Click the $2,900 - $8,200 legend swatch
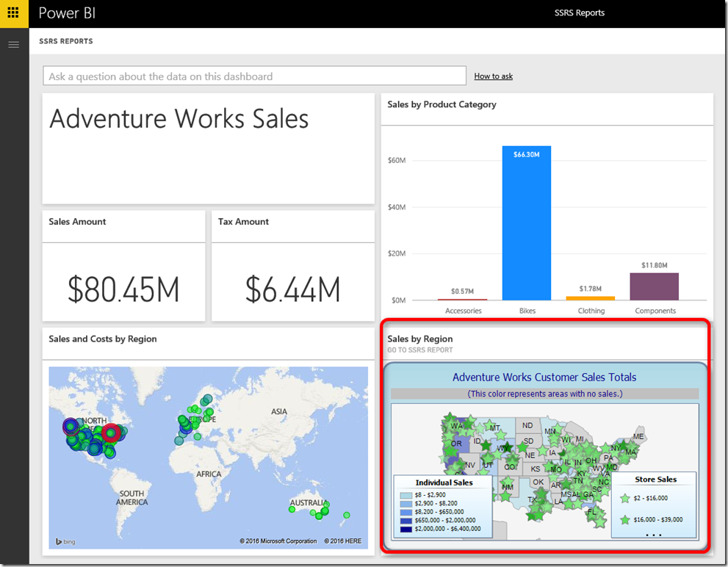Viewport: 728px width, 567px height. 406,504
